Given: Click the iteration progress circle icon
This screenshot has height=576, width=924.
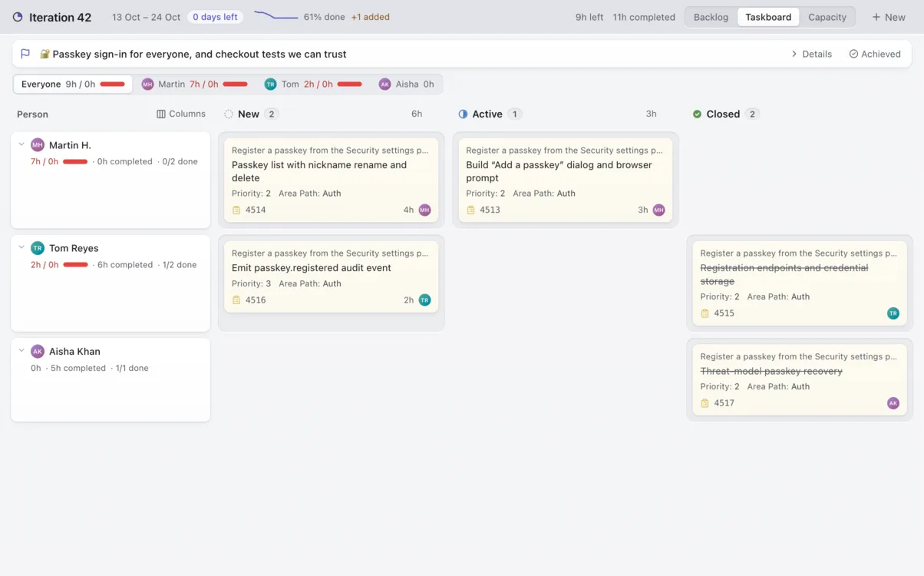Looking at the screenshot, I should coord(18,17).
